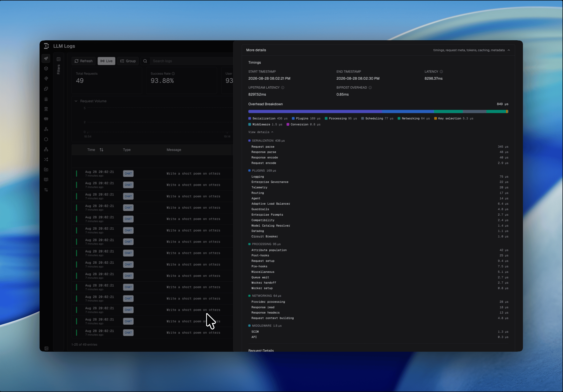This screenshot has height=392, width=563.
Task: Click the stacked layers icon in sidebar
Action: point(46,79)
